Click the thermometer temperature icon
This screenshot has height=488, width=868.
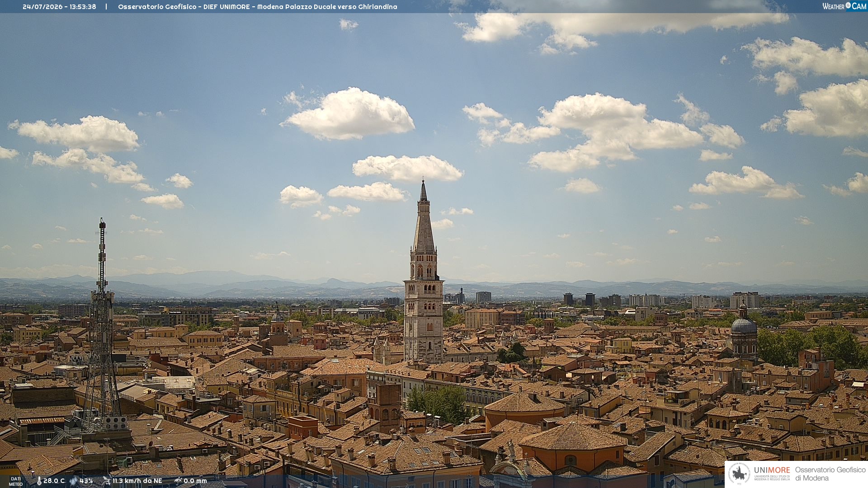click(x=39, y=481)
